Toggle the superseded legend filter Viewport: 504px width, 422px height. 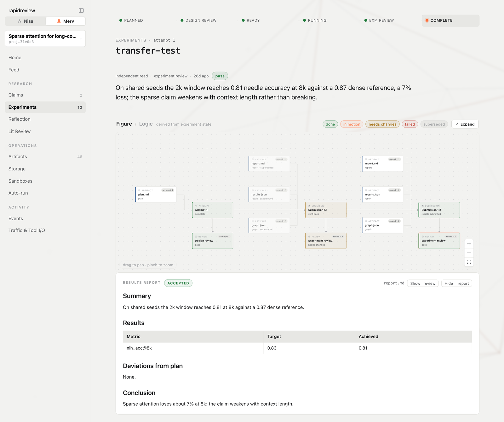click(x=434, y=124)
